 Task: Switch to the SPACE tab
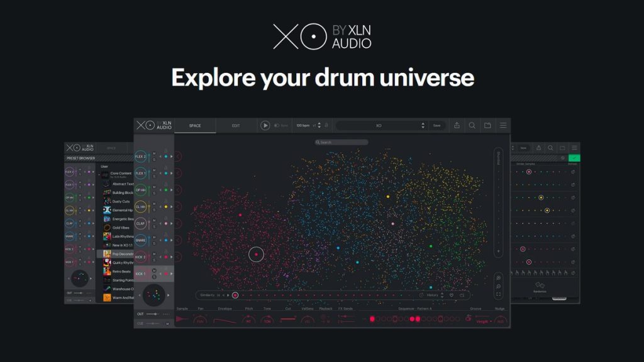(195, 126)
